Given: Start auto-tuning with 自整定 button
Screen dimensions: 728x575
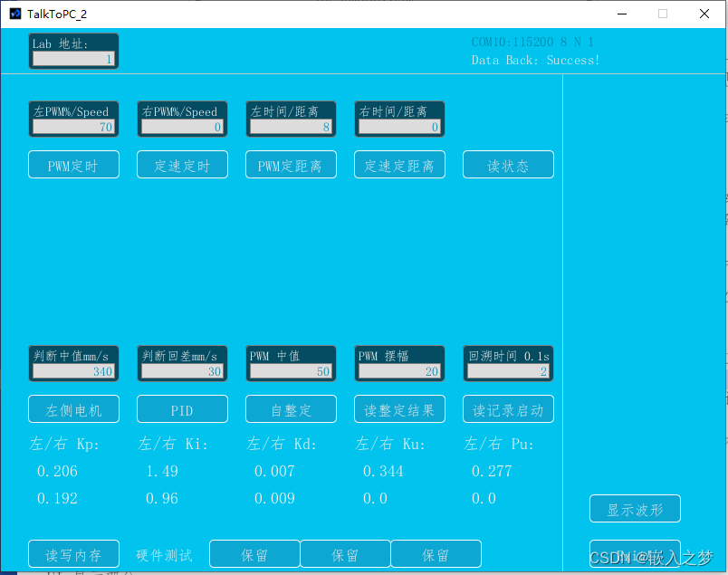Looking at the screenshot, I should (x=291, y=409).
